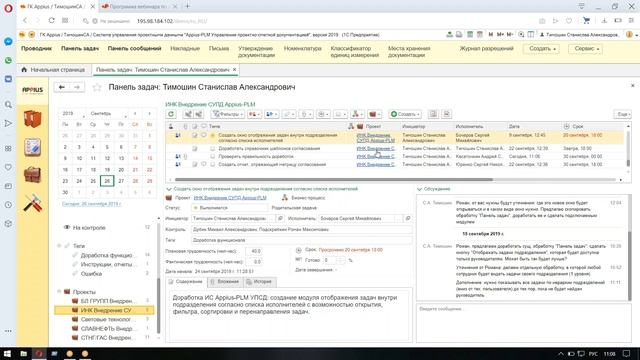The image size is (640, 360).
Task: Select На контроле eye filter
Action: (89, 228)
